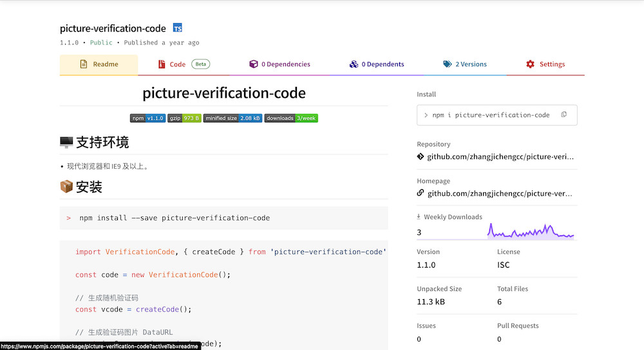Click the status bar URL preview
The height and width of the screenshot is (350, 644).
100,346
